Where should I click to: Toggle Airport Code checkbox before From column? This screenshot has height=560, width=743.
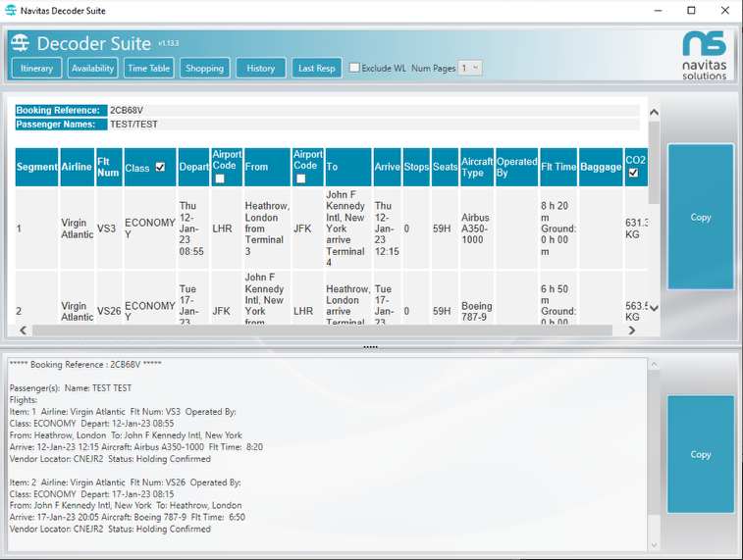pos(220,178)
